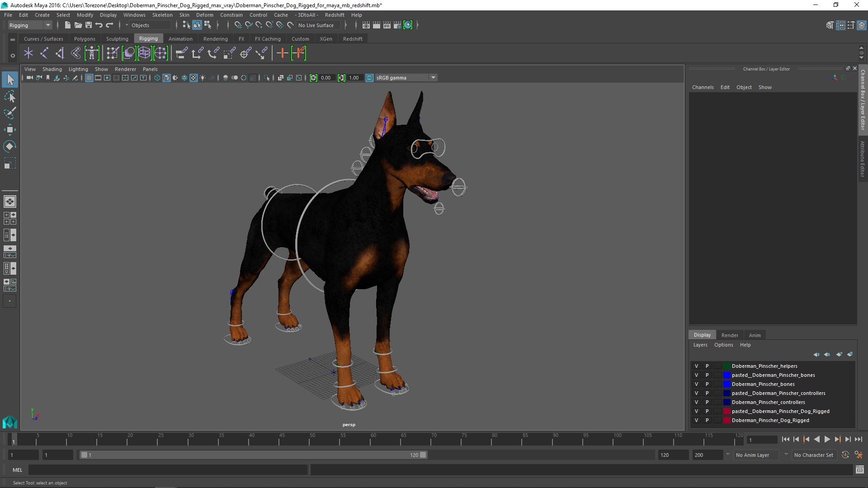868x488 pixels.
Task: Click the Play Backwards button
Action: click(816, 439)
